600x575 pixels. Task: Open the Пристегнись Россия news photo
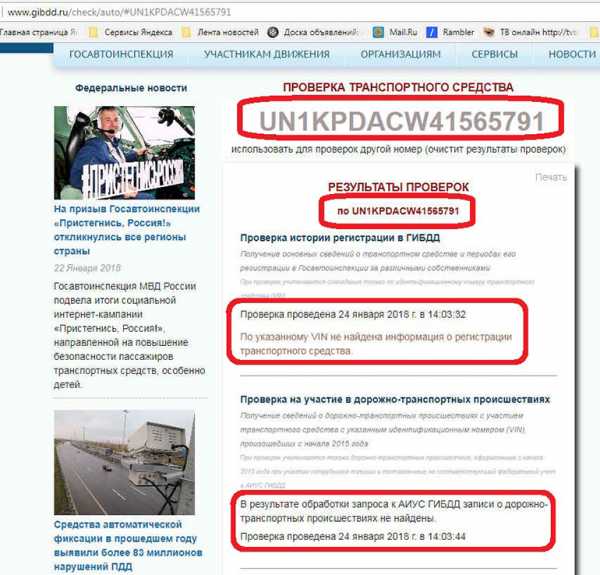point(124,149)
